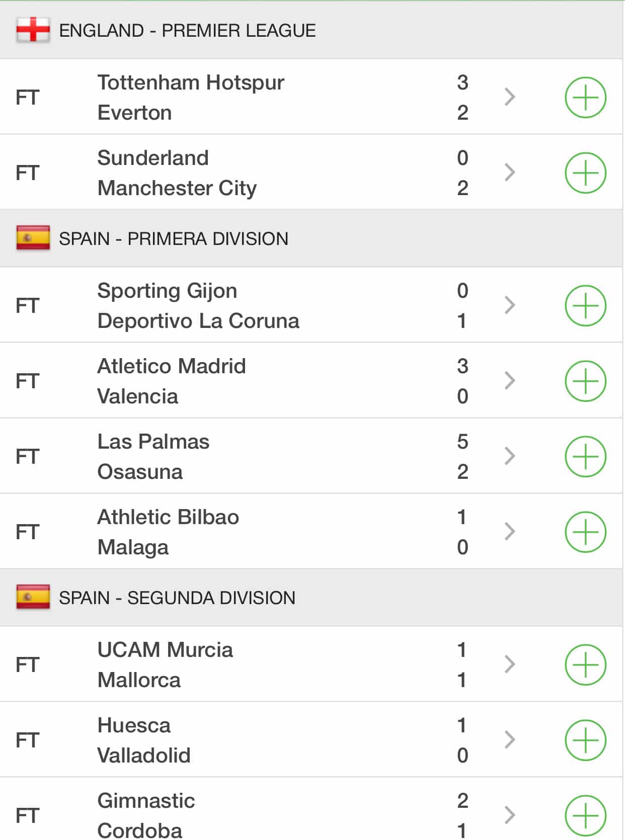625x840 pixels.
Task: Open England Premier League section header
Action: tap(187, 31)
